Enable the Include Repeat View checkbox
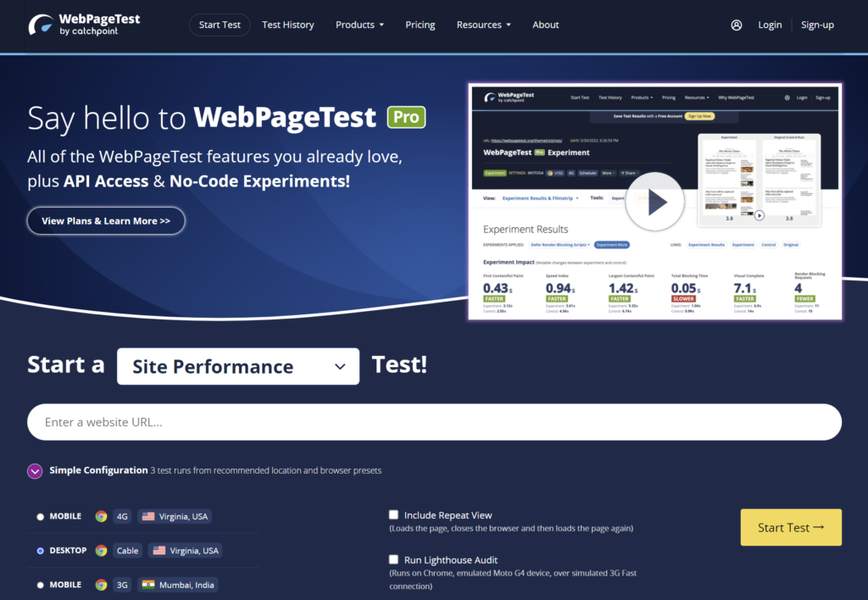 click(x=393, y=514)
